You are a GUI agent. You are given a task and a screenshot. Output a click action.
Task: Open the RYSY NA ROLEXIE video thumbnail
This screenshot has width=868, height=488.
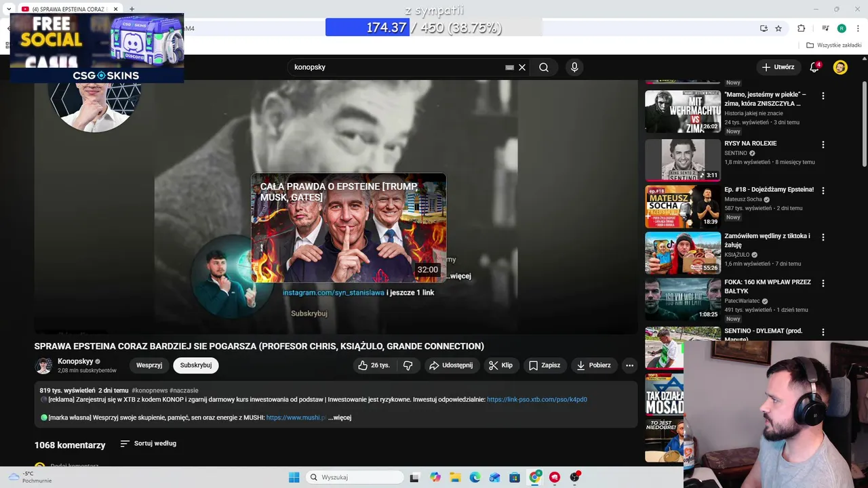pyautogui.click(x=682, y=160)
